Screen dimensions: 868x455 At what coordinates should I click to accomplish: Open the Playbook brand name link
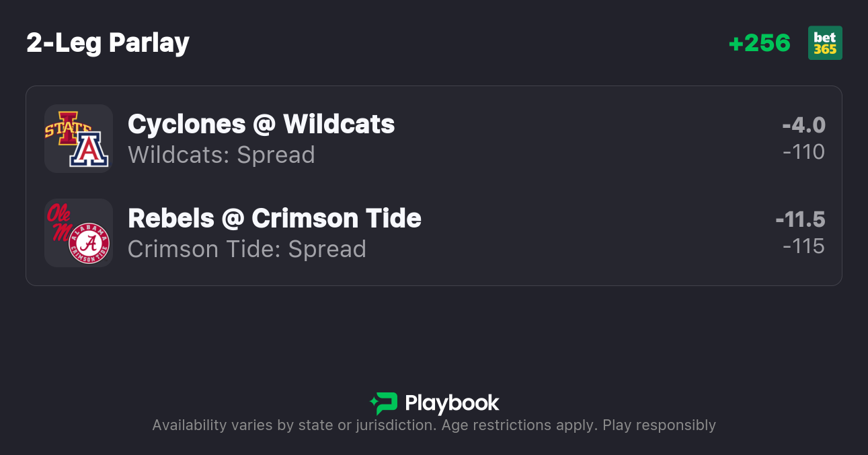(452, 403)
